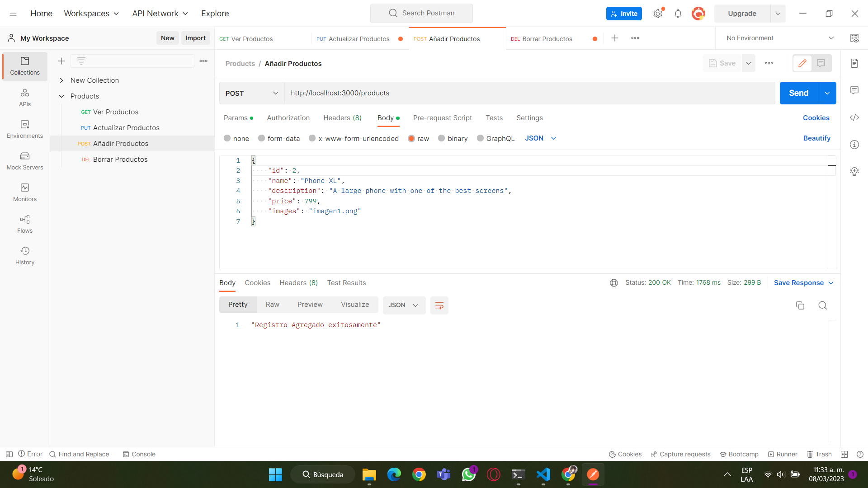The width and height of the screenshot is (868, 488).
Task: Open the Trash
Action: pyautogui.click(x=819, y=454)
